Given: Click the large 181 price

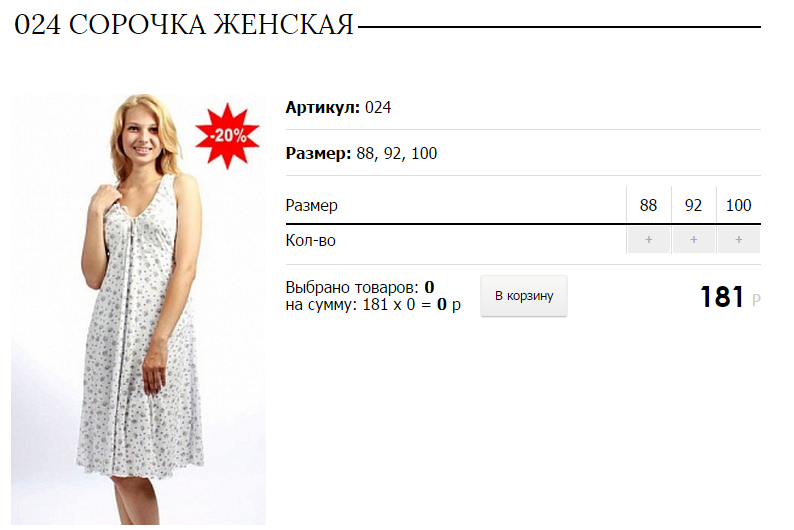Looking at the screenshot, I should [x=722, y=297].
